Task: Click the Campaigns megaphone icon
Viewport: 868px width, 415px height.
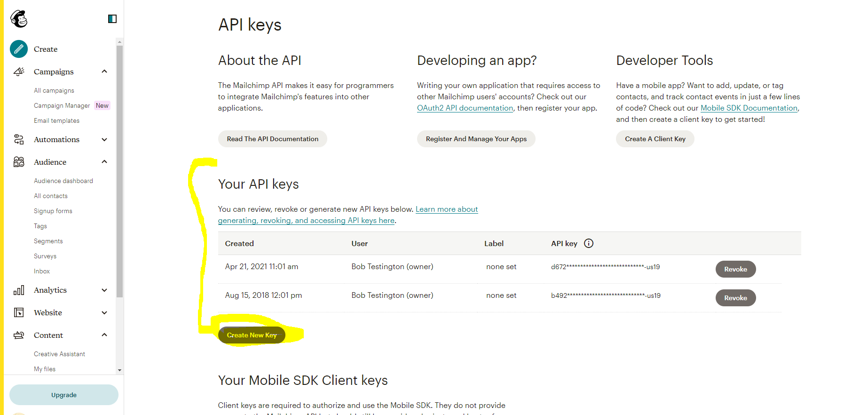Action: 18,71
